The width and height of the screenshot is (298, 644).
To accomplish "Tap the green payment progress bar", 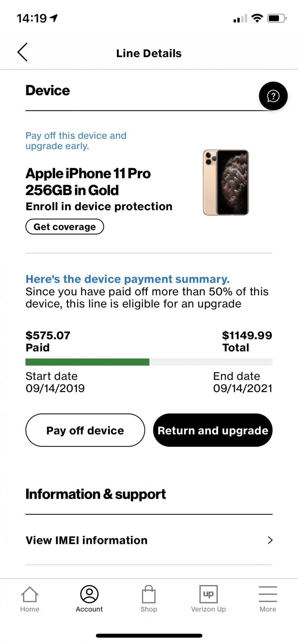I will (87, 362).
